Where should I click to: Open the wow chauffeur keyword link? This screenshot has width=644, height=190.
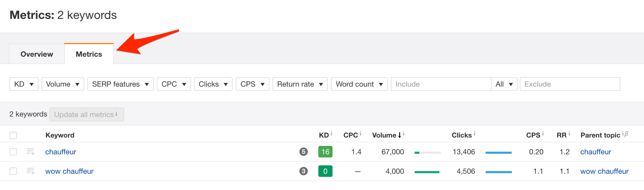tap(69, 171)
